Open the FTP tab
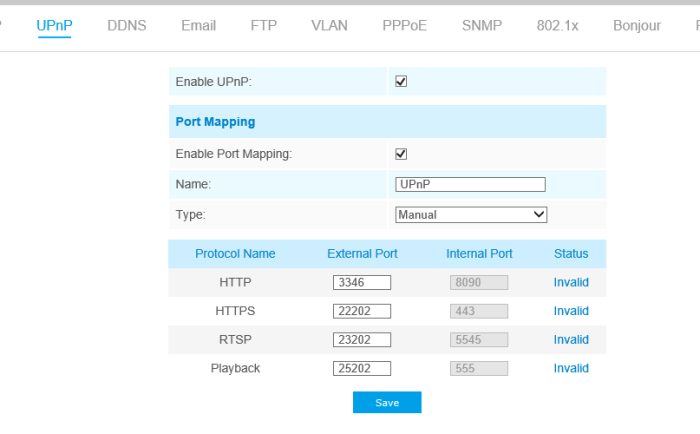Viewport: 700px width, 434px height. (263, 25)
